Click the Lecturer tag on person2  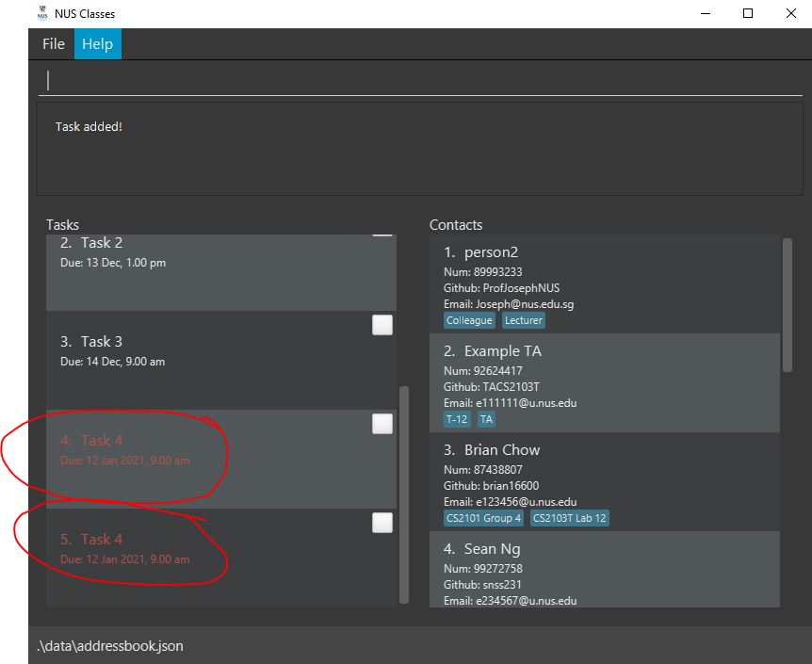524,320
